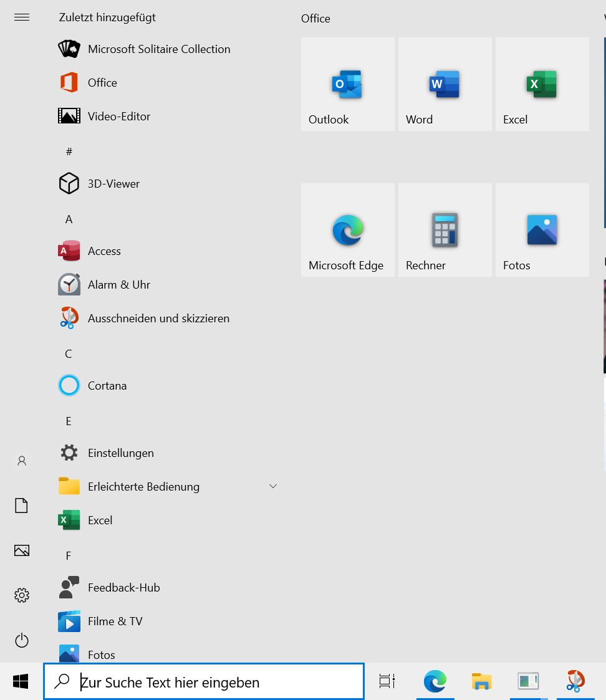This screenshot has height=700, width=606.
Task: Click the Outlook tile
Action: 348,84
